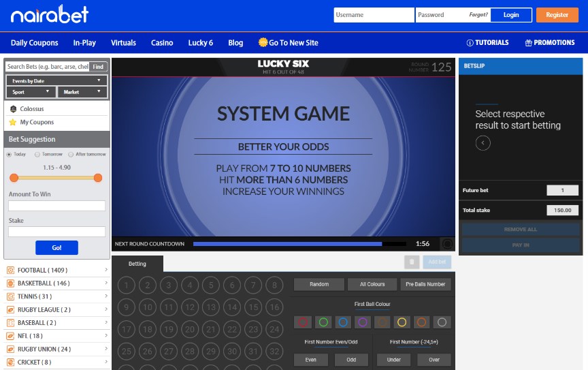Toggle the Over first number option

click(x=434, y=360)
